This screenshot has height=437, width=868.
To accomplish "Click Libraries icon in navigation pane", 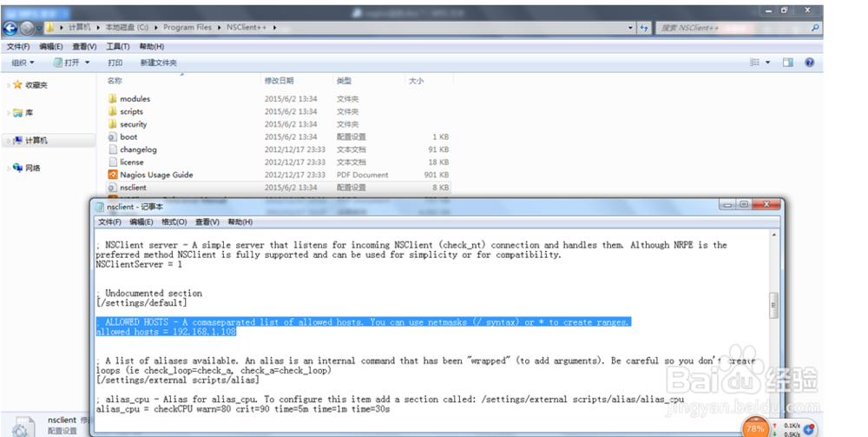I will point(17,112).
